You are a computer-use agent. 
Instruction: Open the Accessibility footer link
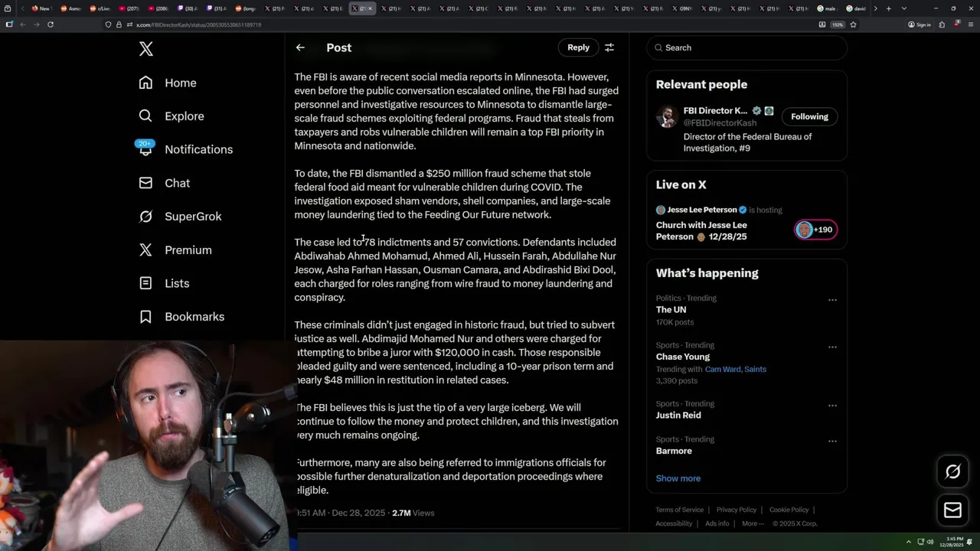[x=674, y=523]
